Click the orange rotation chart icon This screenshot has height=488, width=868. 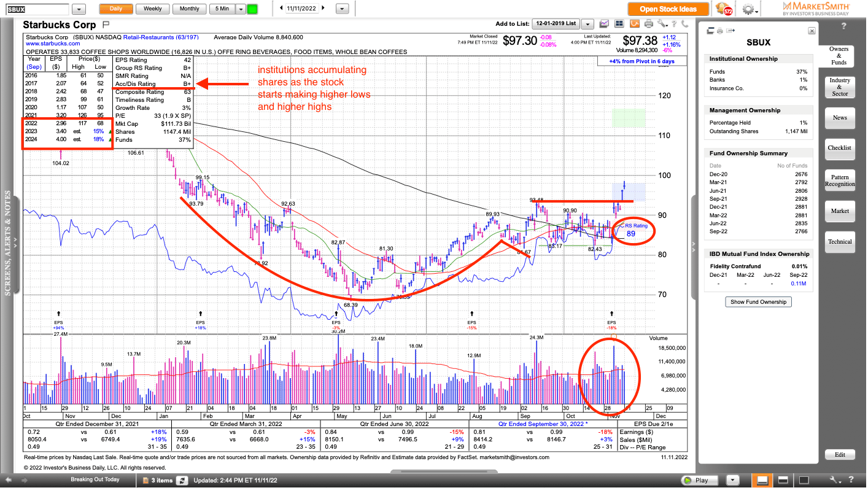pyautogui.click(x=633, y=23)
